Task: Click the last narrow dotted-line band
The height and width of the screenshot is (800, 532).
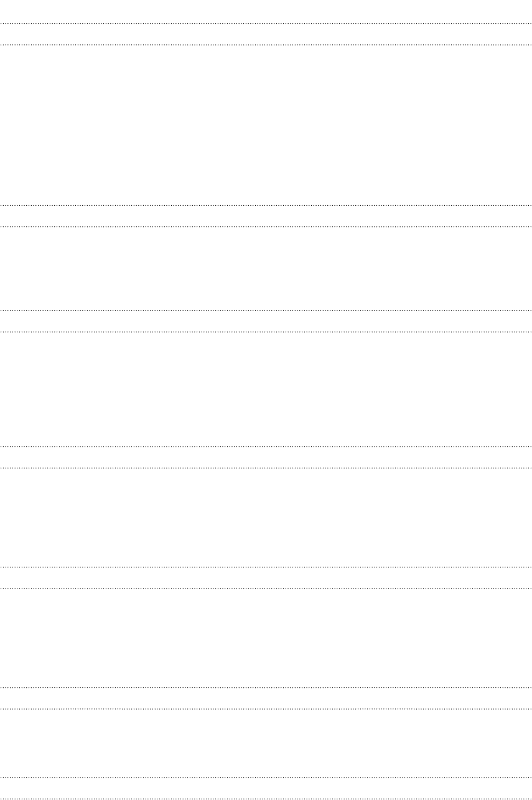Action: (266, 788)
